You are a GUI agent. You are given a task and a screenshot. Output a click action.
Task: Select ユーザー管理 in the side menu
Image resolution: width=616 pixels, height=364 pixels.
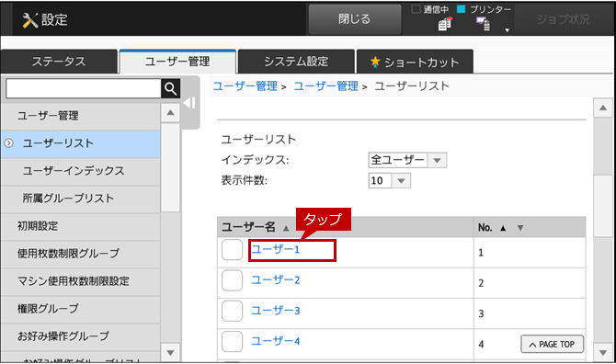click(81, 116)
